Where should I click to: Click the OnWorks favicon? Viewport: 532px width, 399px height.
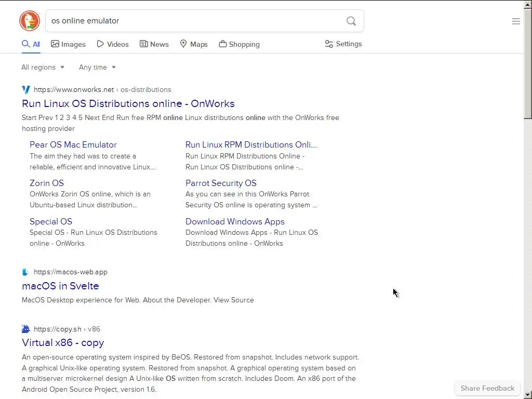click(26, 89)
